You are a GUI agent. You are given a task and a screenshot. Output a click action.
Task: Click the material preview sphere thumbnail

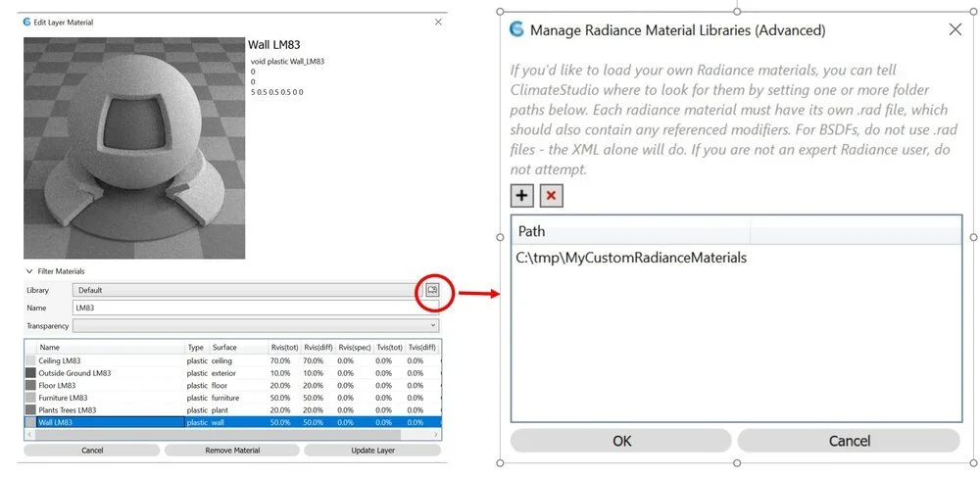[x=134, y=148]
